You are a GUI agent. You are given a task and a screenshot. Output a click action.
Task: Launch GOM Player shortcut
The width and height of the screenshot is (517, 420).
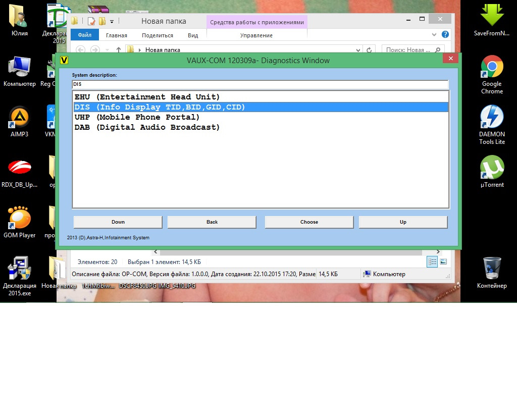coord(19,222)
